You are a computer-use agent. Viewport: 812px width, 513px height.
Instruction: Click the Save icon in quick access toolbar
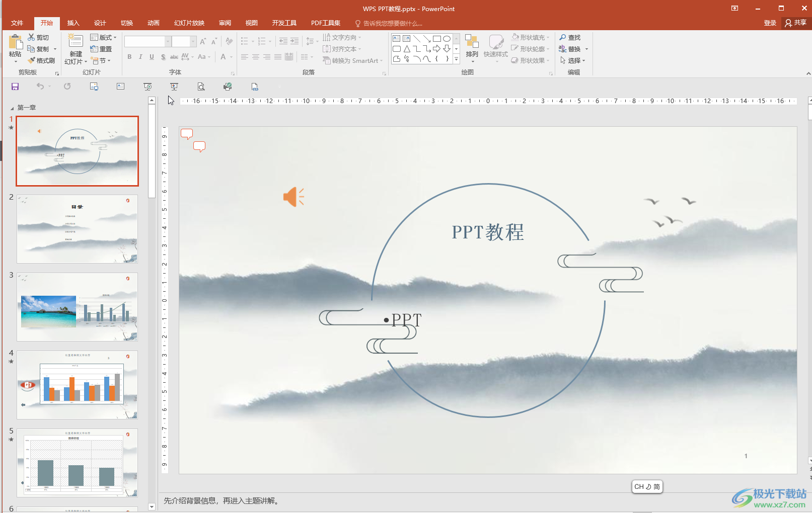pos(15,87)
